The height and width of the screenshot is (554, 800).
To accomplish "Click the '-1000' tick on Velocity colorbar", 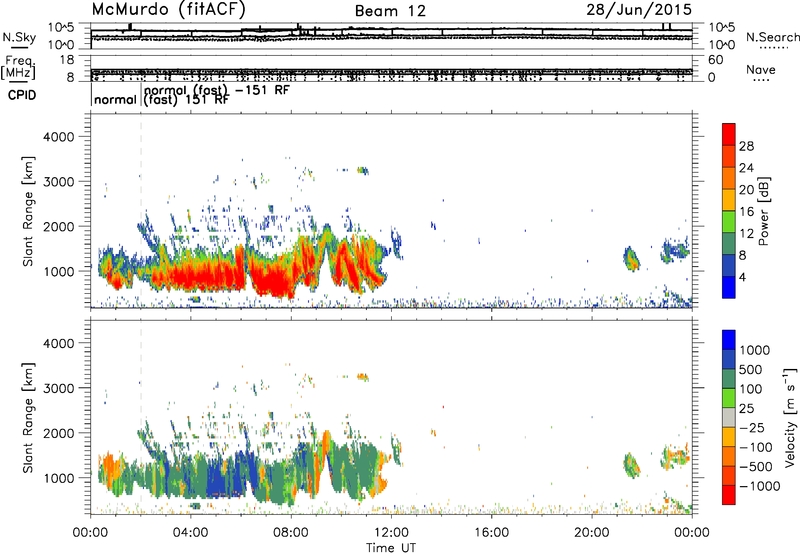I will click(760, 486).
